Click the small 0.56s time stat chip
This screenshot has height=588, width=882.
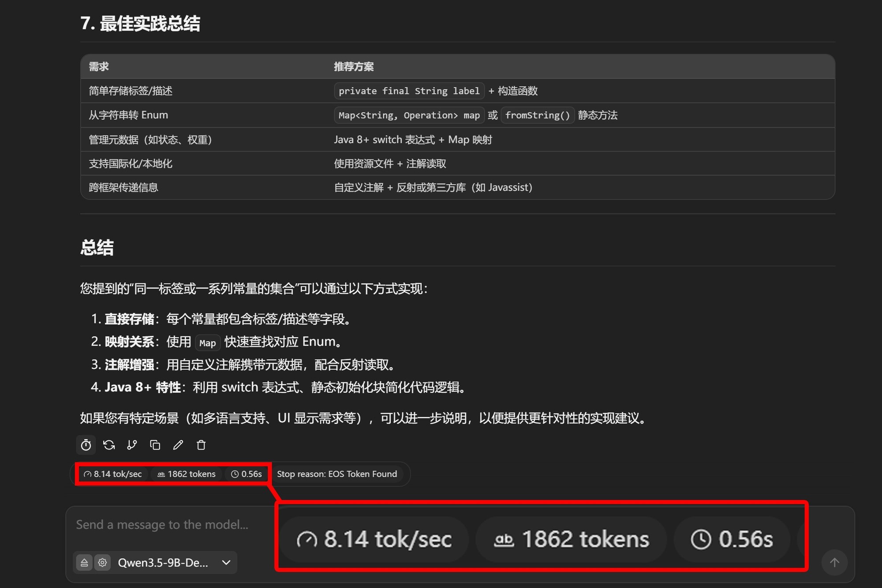coord(247,474)
